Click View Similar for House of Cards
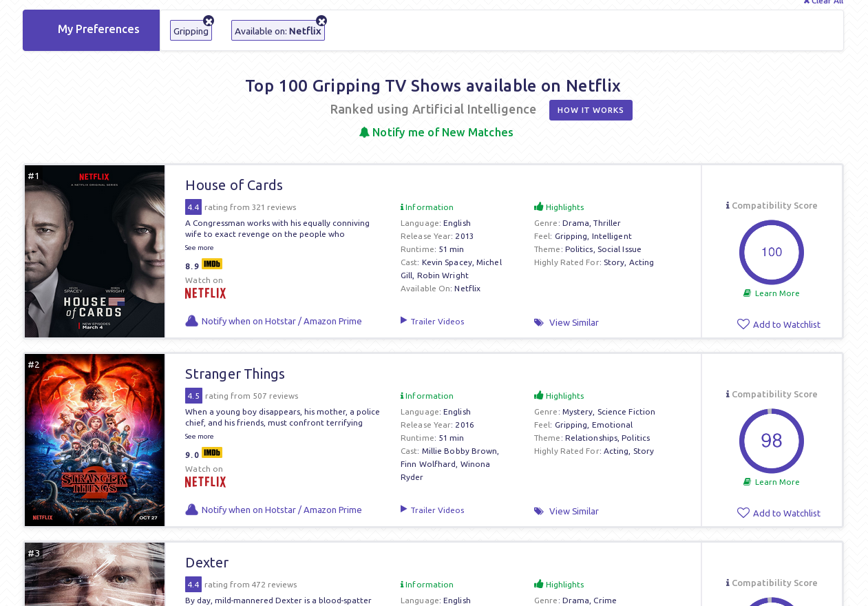Viewport: 868px width, 606px height. pyautogui.click(x=574, y=322)
